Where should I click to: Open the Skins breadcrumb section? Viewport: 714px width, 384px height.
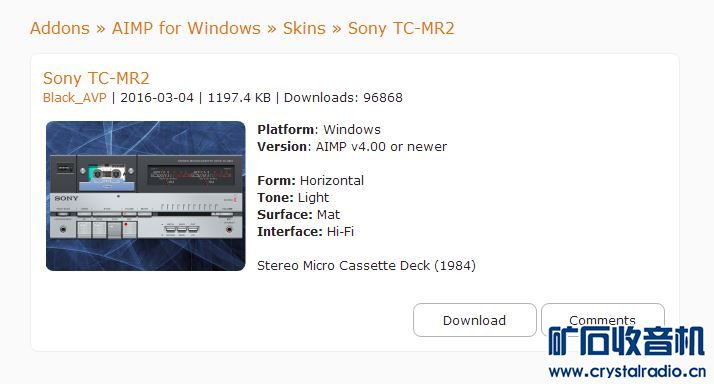click(x=304, y=28)
